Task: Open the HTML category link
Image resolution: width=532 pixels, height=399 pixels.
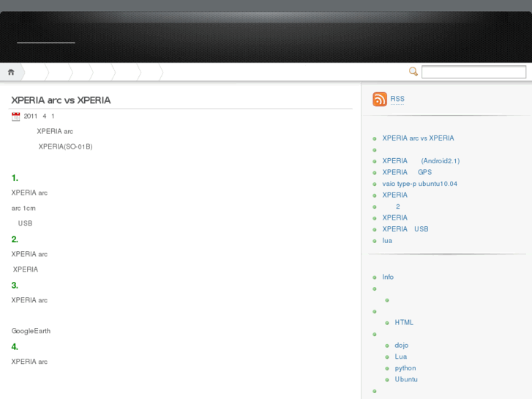Action: pos(404,323)
